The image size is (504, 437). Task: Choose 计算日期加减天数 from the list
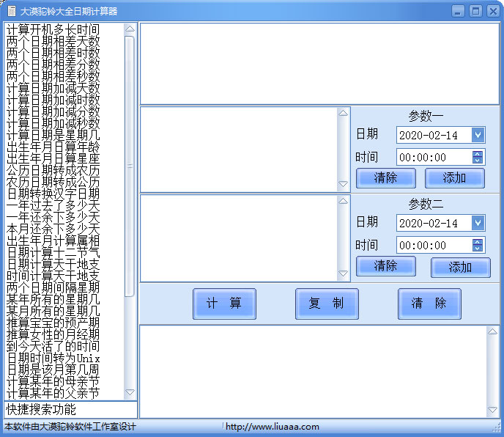(x=53, y=89)
